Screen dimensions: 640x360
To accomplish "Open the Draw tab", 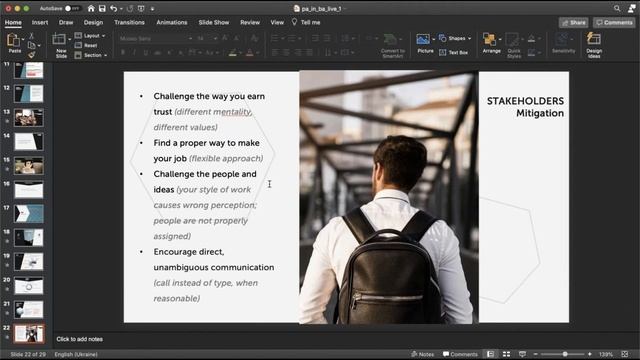I will click(66, 22).
